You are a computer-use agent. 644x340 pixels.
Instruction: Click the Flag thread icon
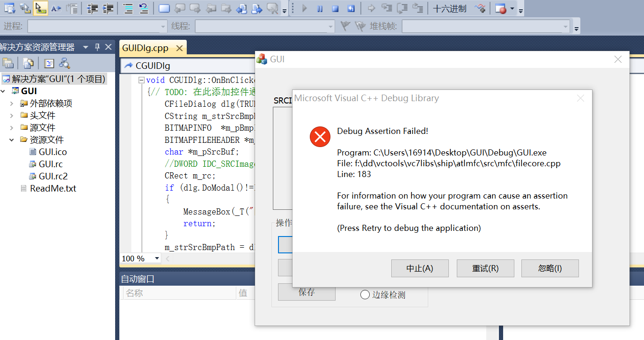[x=345, y=26]
